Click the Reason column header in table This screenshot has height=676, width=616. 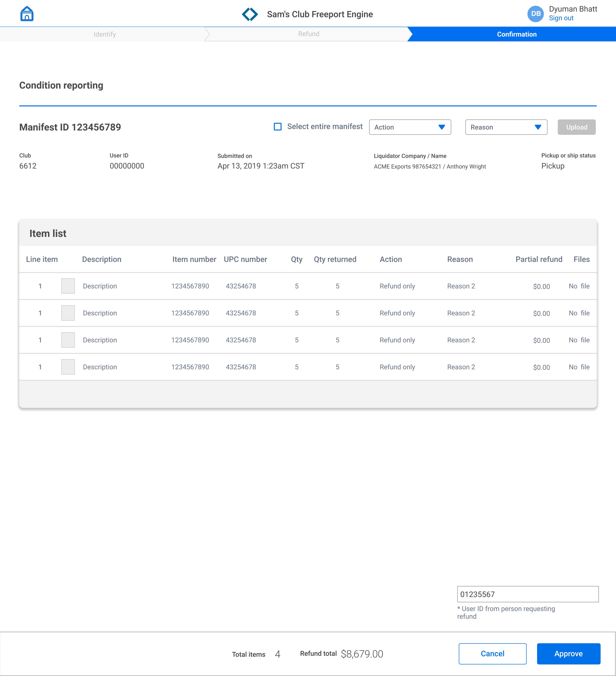pyautogui.click(x=460, y=259)
